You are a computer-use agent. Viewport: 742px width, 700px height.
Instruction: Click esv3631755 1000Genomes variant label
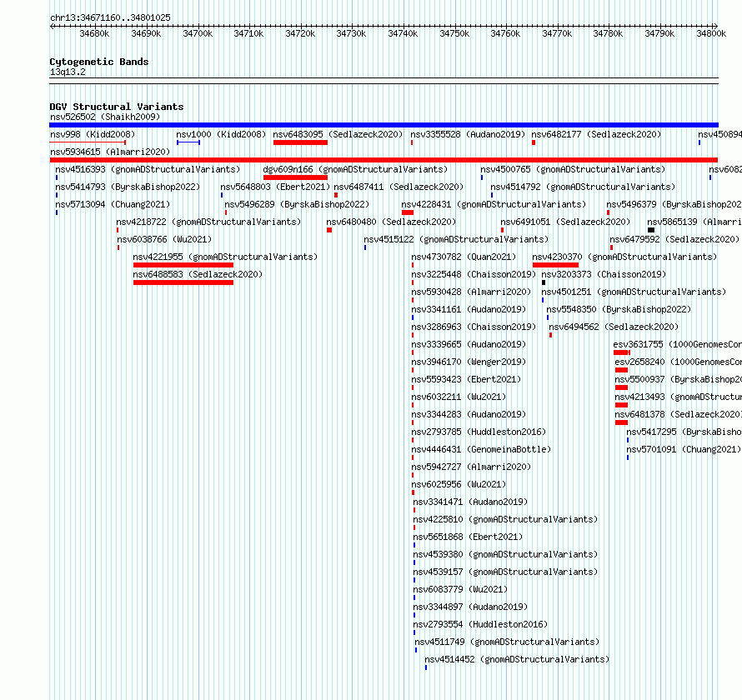pos(677,344)
